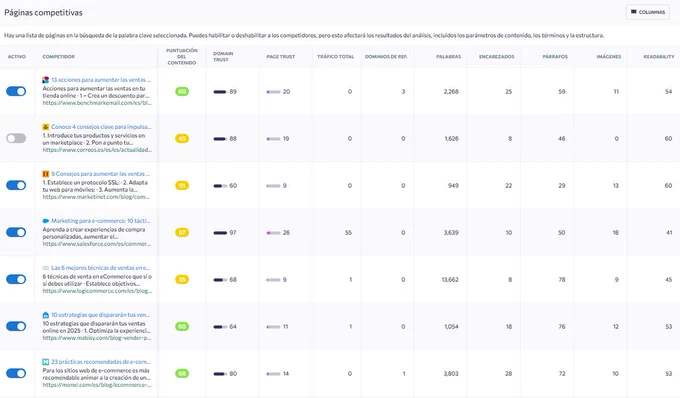
Task: Click words value 13,662 in logicommerce row
Action: [450, 280]
